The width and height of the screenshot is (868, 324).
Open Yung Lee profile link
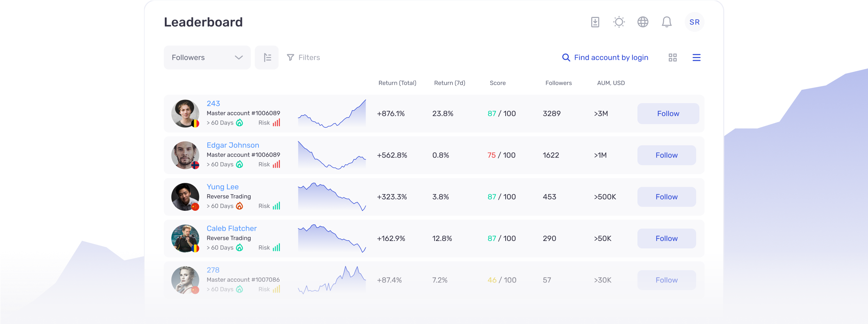tap(223, 187)
